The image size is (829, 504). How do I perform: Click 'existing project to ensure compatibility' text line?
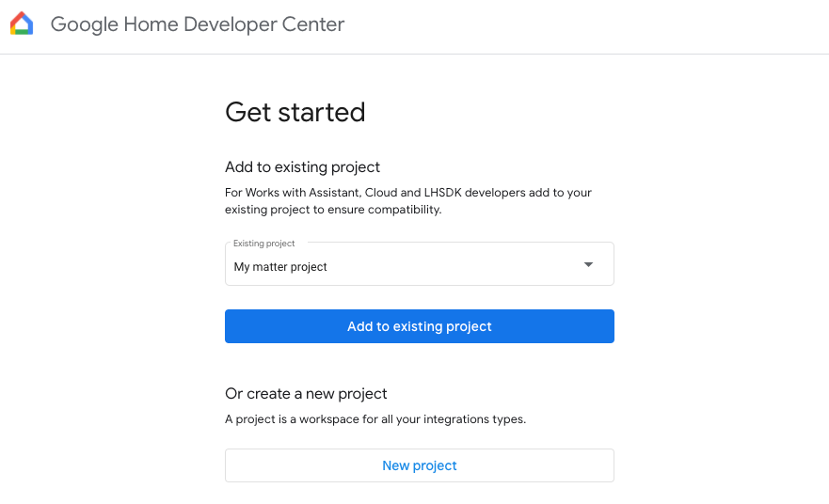tap(332, 210)
